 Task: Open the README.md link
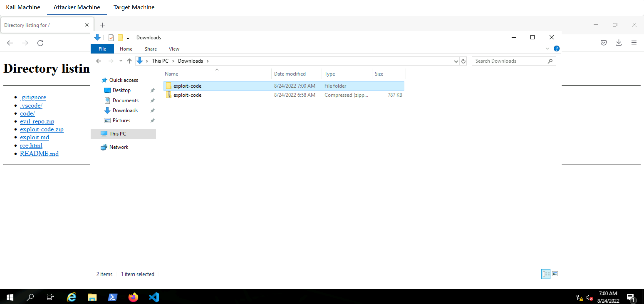pyautogui.click(x=39, y=154)
